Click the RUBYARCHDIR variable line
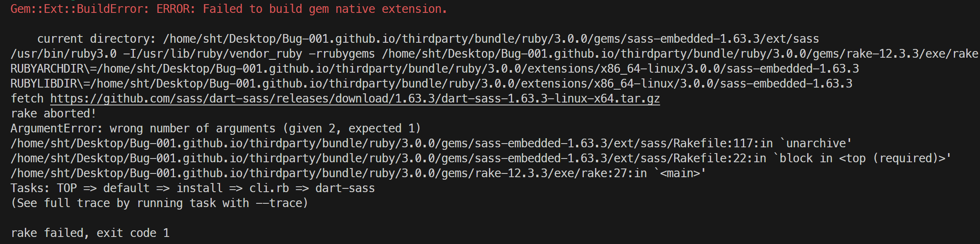This screenshot has height=244, width=980. point(434,69)
